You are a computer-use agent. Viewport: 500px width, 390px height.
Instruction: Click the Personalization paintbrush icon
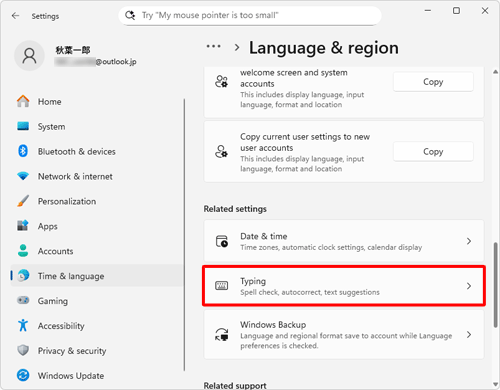[x=23, y=201]
